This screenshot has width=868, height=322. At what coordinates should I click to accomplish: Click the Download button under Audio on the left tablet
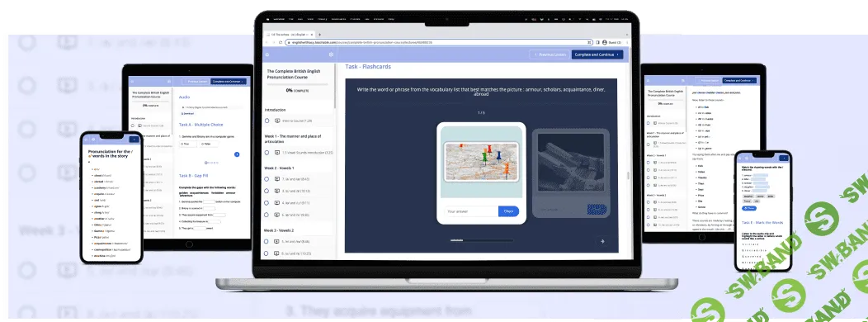pyautogui.click(x=186, y=113)
